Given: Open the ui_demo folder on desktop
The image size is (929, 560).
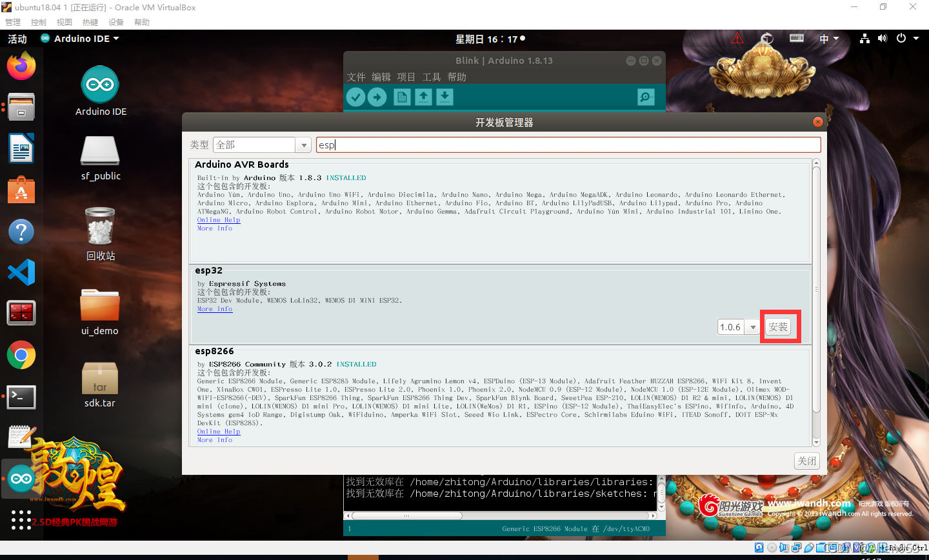Looking at the screenshot, I should (100, 312).
